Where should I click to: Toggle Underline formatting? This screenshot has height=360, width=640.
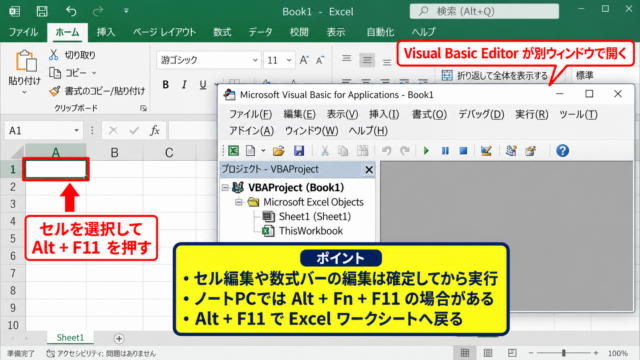pyautogui.click(x=202, y=84)
